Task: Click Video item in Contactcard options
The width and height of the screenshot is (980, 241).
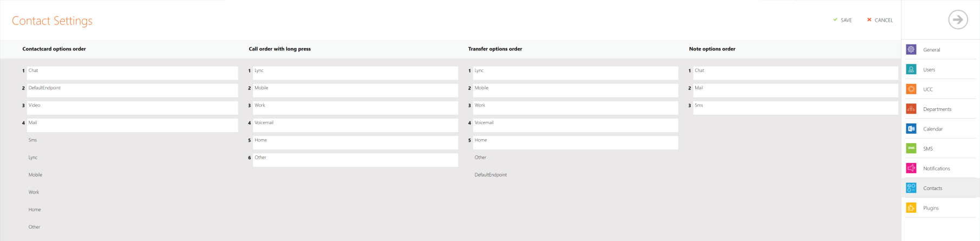Action: coord(132,107)
